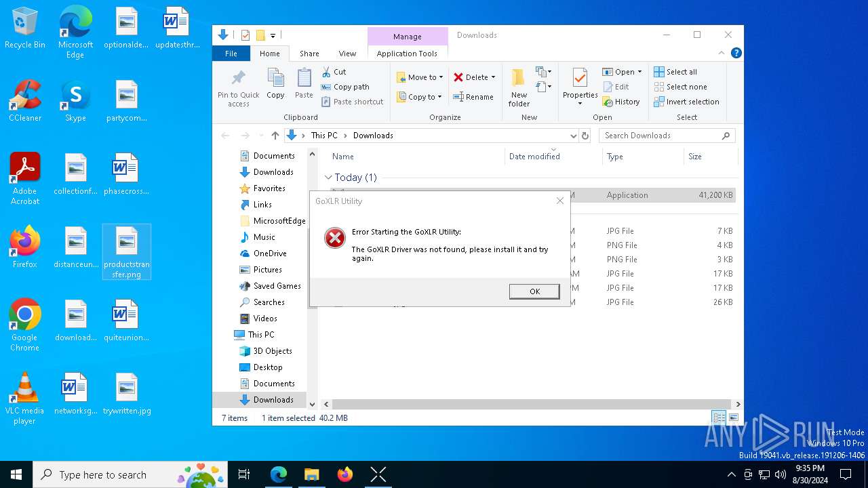Click Select all
This screenshot has width=868, height=488.
(675, 72)
